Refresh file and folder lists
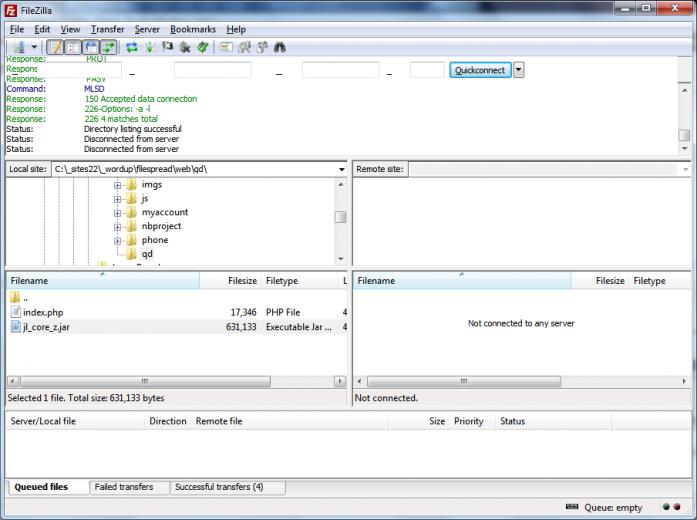Viewport: 697px width, 520px height. [x=132, y=47]
